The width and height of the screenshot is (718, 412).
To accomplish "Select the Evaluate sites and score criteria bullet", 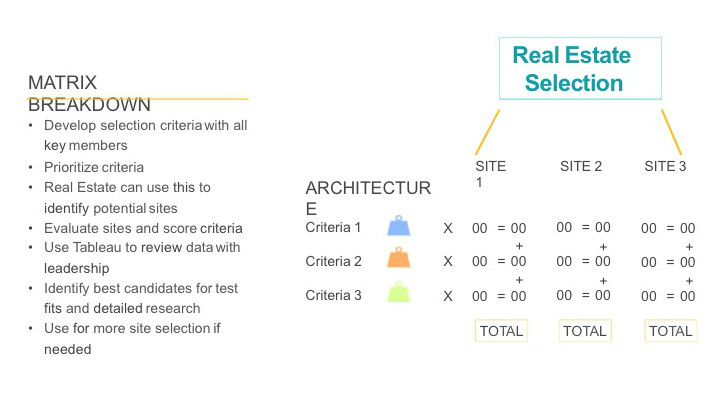I will click(143, 228).
